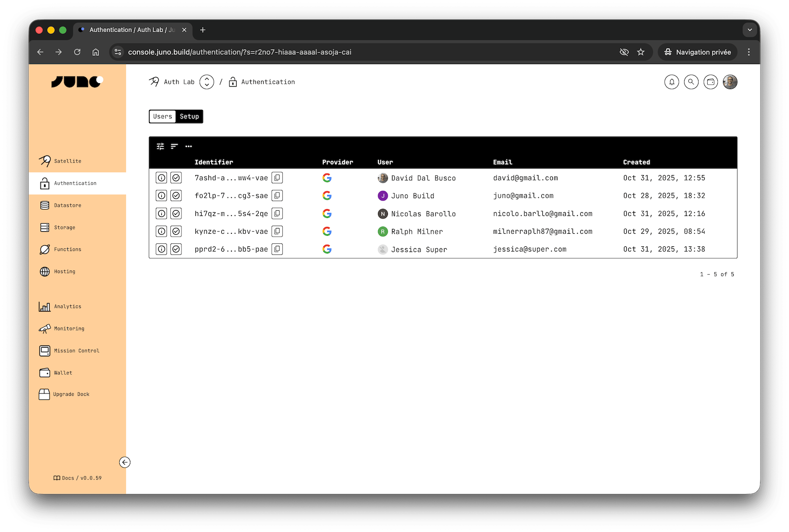Show details for Nicolas Barollo via info icon
Viewport: 789px width, 532px height.
161,214
